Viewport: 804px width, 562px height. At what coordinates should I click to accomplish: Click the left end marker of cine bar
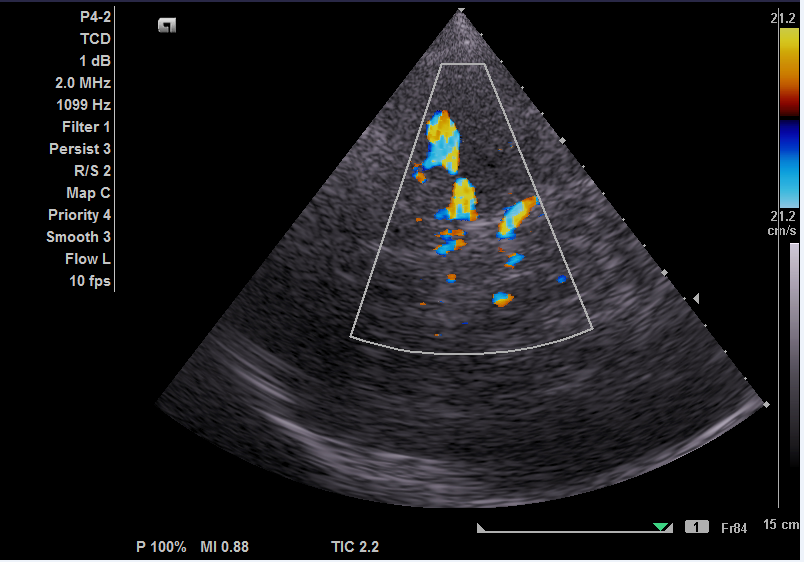click(x=481, y=527)
